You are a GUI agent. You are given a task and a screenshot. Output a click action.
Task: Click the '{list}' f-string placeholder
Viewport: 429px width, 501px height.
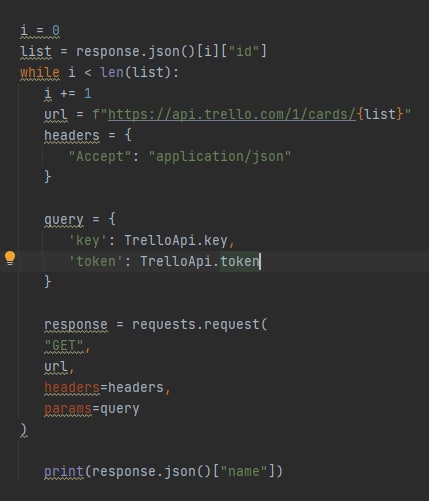point(380,114)
